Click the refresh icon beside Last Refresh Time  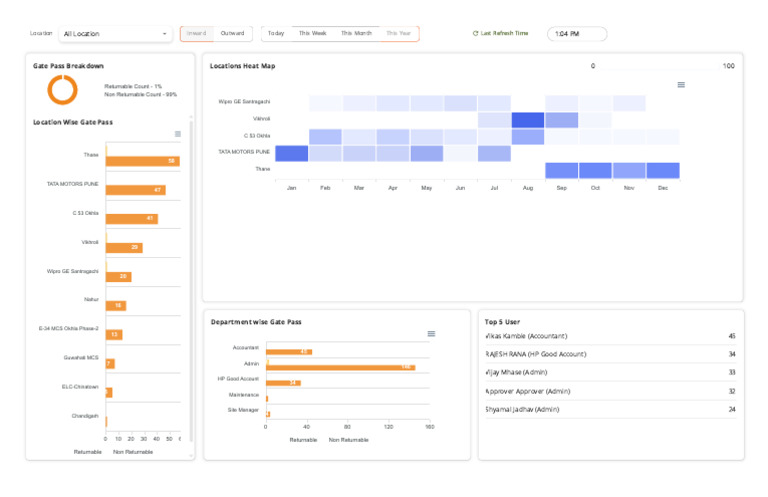coord(475,33)
